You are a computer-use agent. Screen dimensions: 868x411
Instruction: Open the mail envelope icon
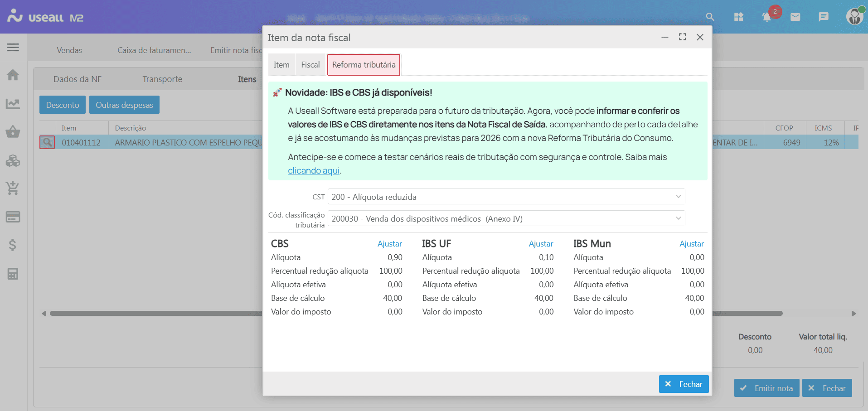pos(795,17)
